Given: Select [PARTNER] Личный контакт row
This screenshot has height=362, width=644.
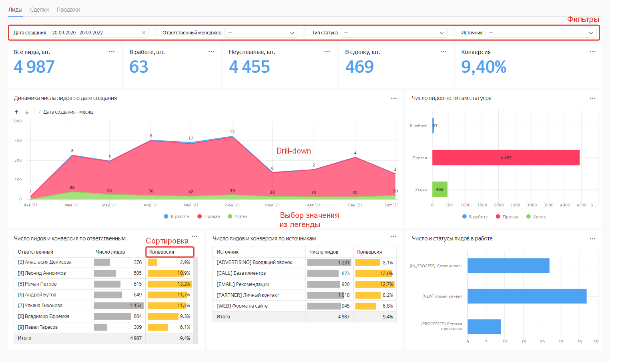Looking at the screenshot, I should pyautogui.click(x=305, y=295).
